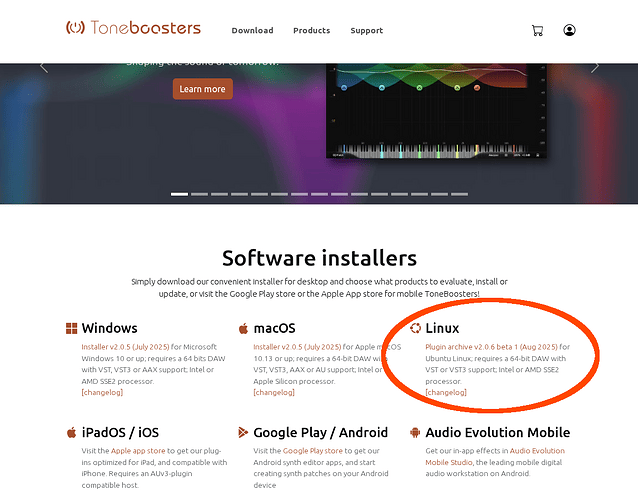Download macOS Installer v2.0.5 link

coord(297,347)
